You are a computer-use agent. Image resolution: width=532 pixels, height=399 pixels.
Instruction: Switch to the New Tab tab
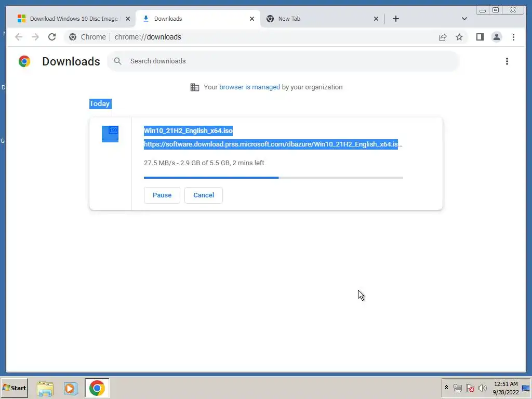point(322,19)
